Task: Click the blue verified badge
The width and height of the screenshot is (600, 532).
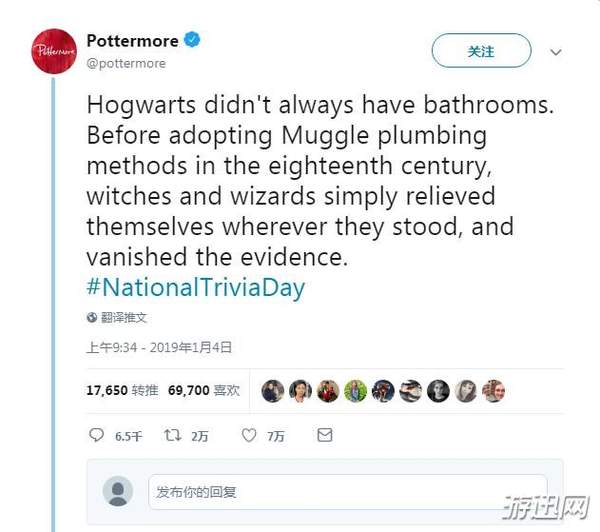Action: [192, 40]
